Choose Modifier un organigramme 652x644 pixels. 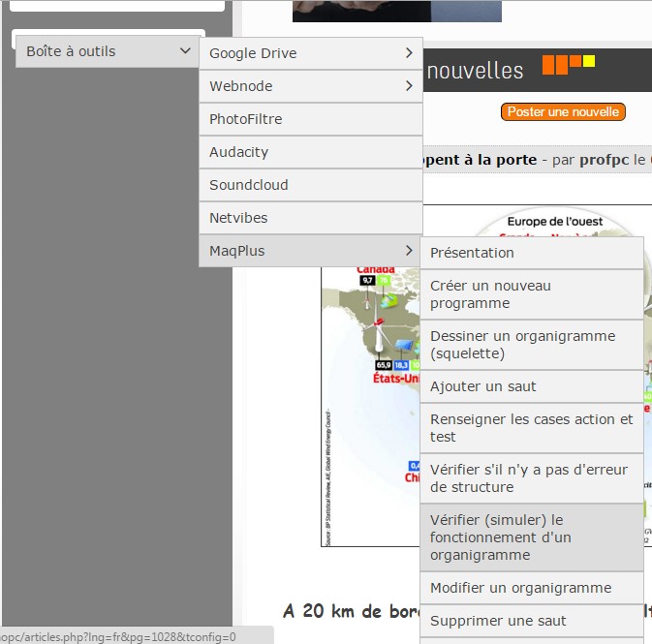coord(532,588)
